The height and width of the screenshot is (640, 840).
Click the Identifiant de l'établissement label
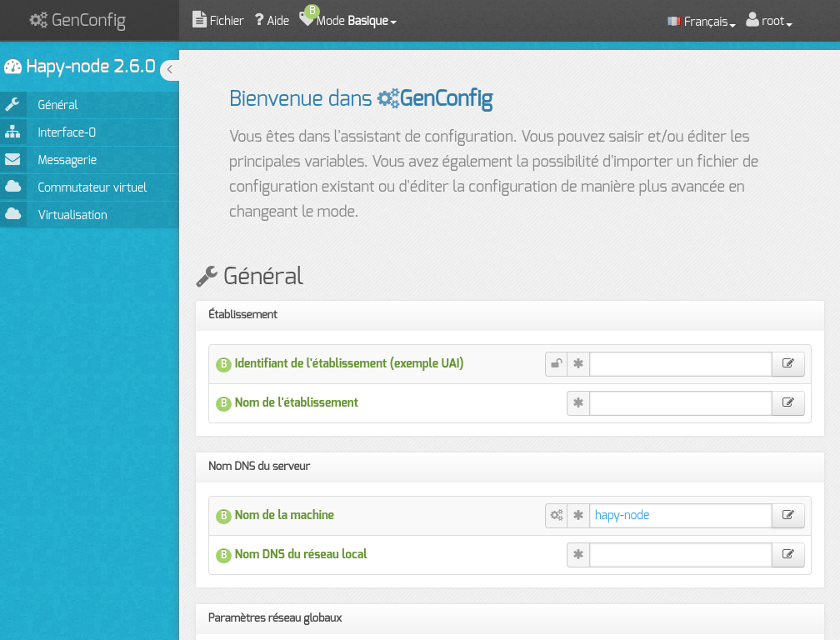(348, 363)
